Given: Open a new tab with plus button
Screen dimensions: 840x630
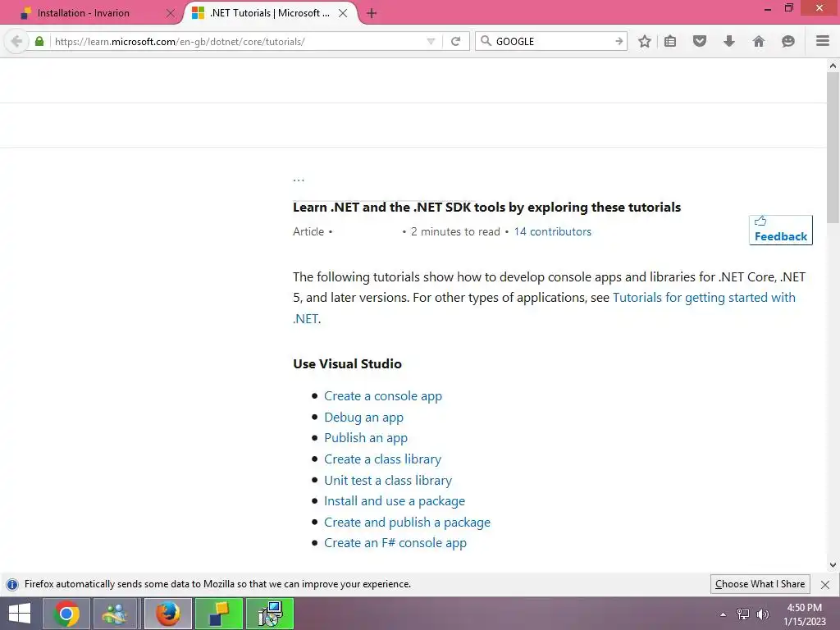Looking at the screenshot, I should click(x=372, y=13).
